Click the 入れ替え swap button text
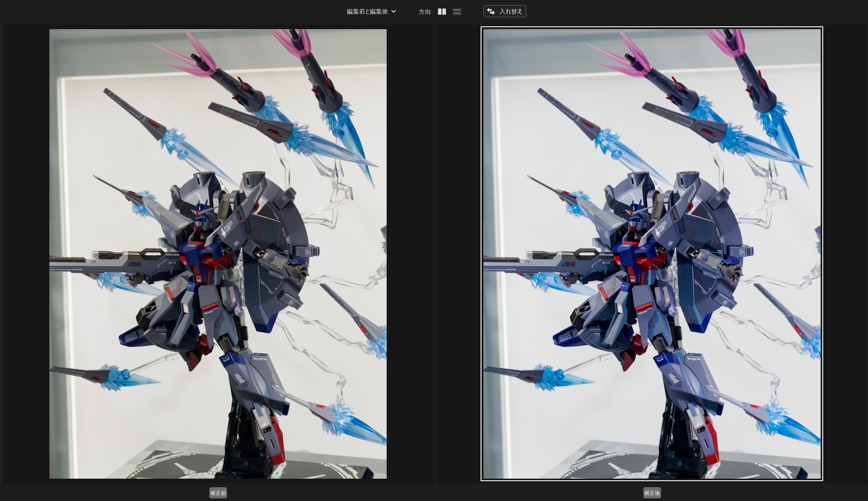Screen dimensions: 868x501 pos(511,11)
